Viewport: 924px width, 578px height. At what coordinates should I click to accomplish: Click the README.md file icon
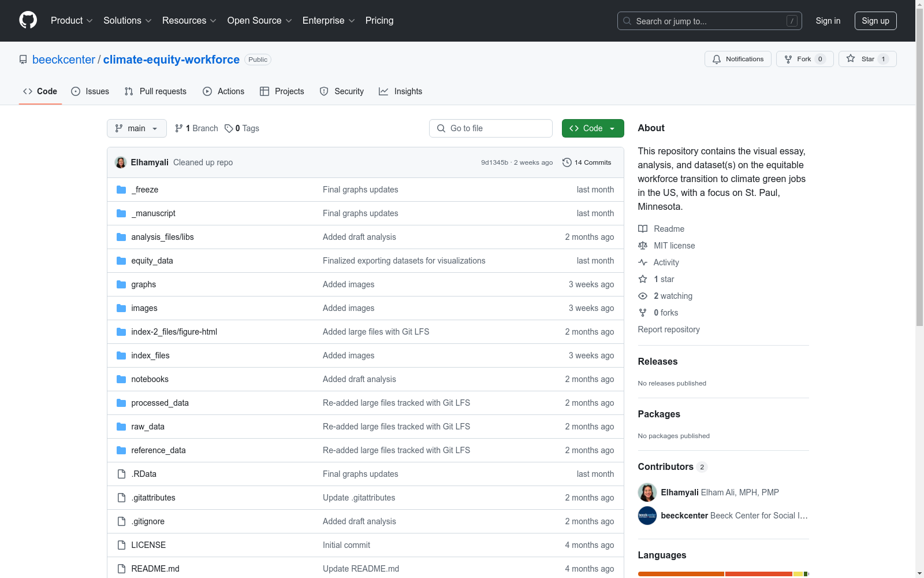click(x=121, y=569)
